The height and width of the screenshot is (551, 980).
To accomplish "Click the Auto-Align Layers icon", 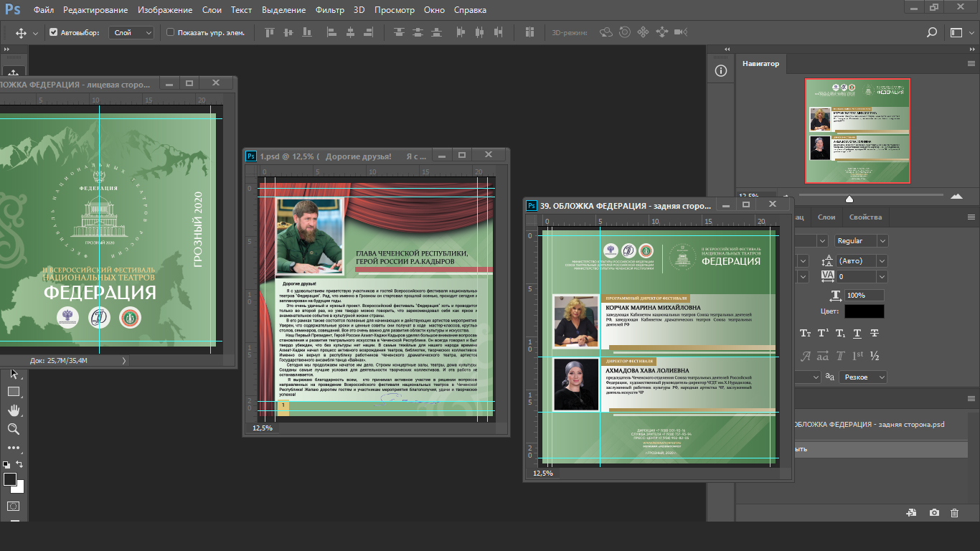I will [x=529, y=32].
